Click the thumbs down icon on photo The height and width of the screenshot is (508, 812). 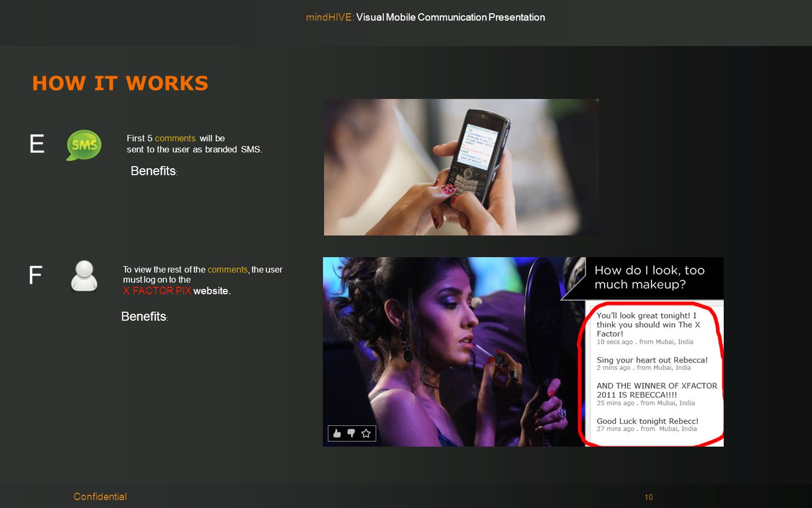click(351, 433)
